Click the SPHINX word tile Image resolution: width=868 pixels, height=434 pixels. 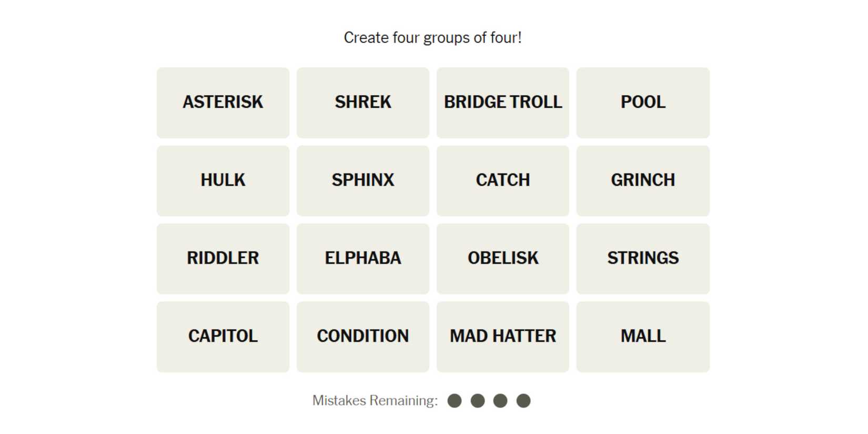pos(362,180)
